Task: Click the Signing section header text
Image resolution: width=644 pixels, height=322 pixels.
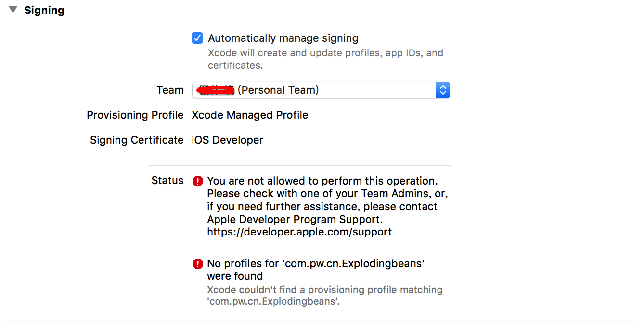Action: [x=44, y=10]
